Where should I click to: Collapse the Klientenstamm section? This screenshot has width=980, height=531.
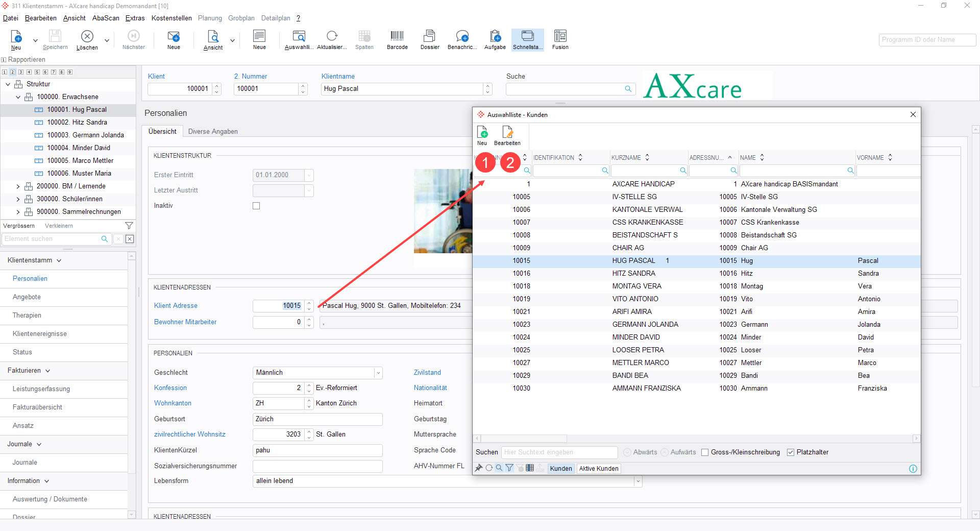tap(59, 260)
